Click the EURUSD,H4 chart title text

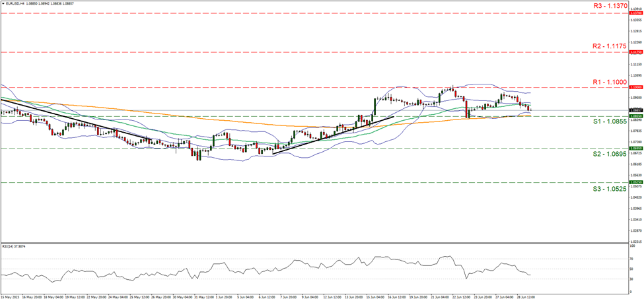16,3
